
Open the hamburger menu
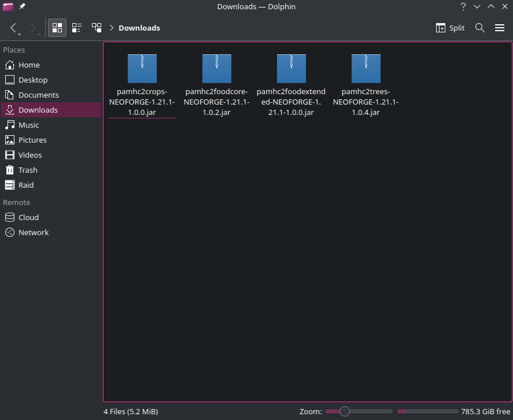(500, 28)
